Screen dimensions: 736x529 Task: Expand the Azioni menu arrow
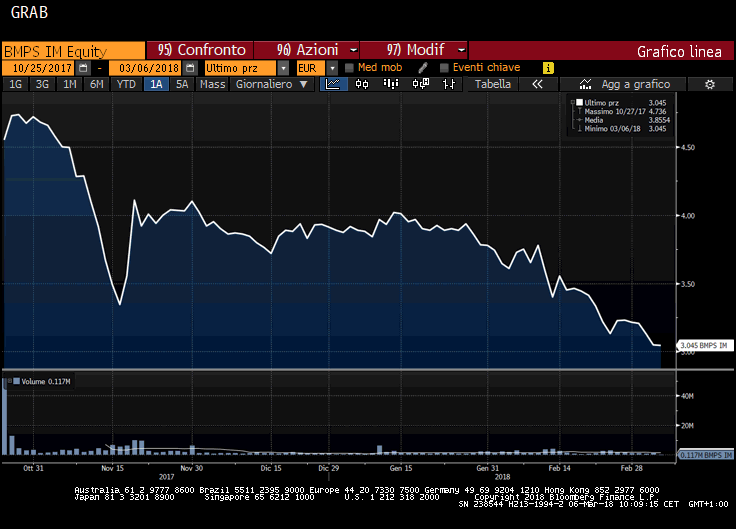pos(353,50)
